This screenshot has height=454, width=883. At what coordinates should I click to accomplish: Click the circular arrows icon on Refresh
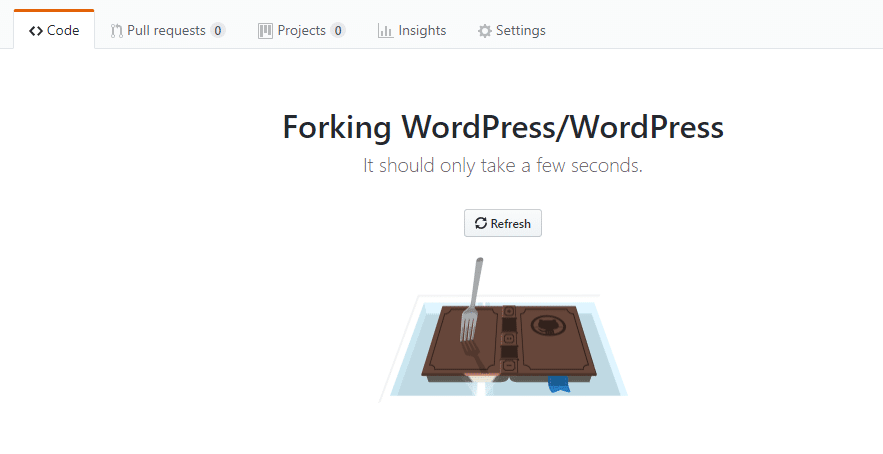pos(481,224)
